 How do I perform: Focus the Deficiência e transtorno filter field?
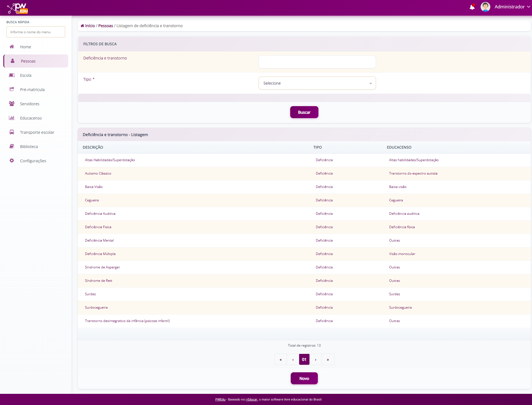(x=317, y=62)
